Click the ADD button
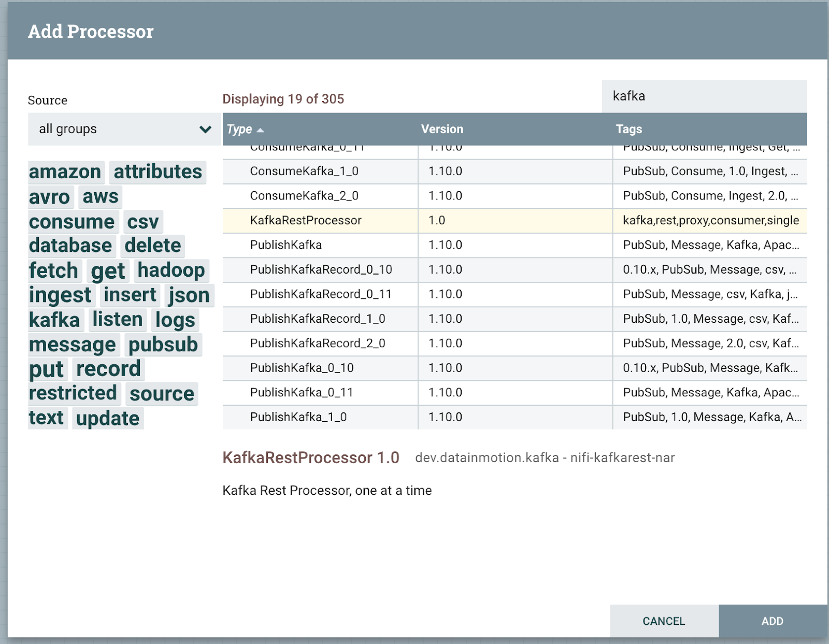Viewport: 829px width, 644px height. [x=772, y=621]
